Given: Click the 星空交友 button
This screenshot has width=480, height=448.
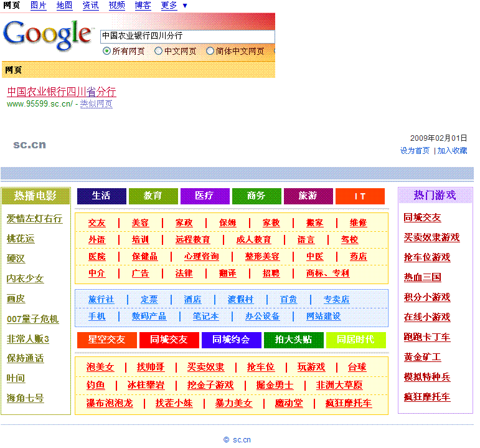Looking at the screenshot, I should (x=107, y=340).
